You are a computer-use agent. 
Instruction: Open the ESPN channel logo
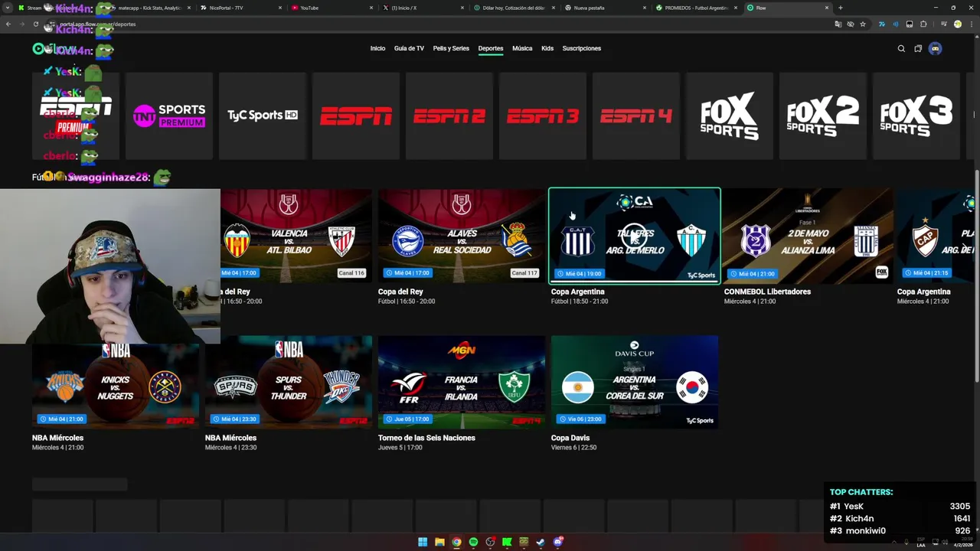[x=356, y=116]
